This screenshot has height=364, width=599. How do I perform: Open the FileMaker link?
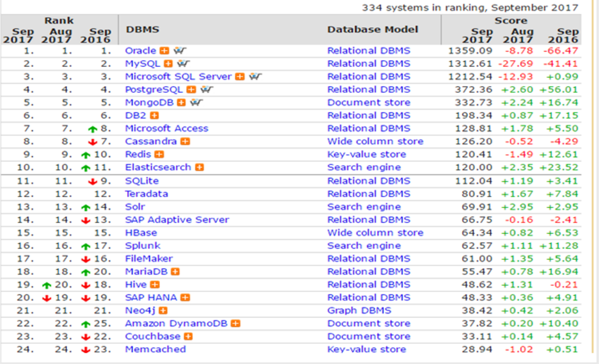pos(149,258)
